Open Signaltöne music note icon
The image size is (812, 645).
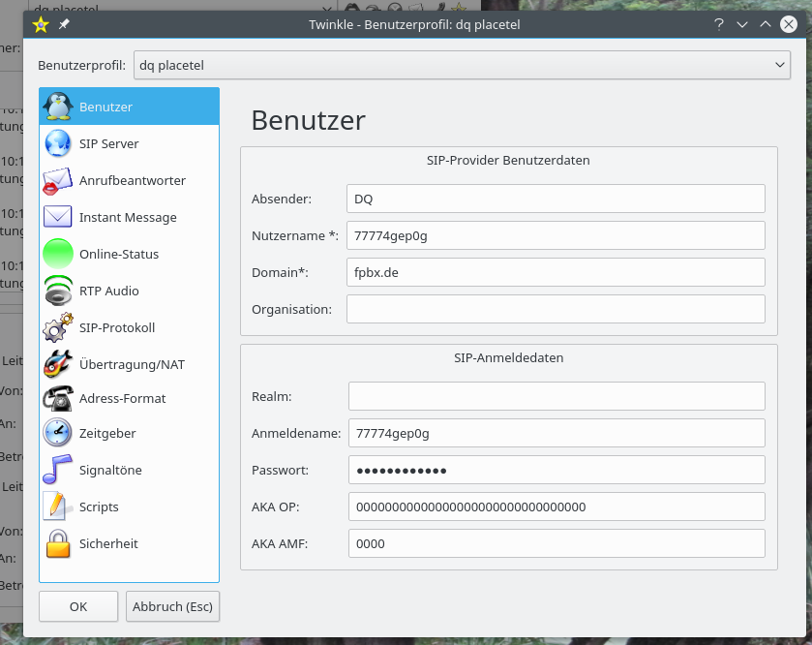pos(57,470)
